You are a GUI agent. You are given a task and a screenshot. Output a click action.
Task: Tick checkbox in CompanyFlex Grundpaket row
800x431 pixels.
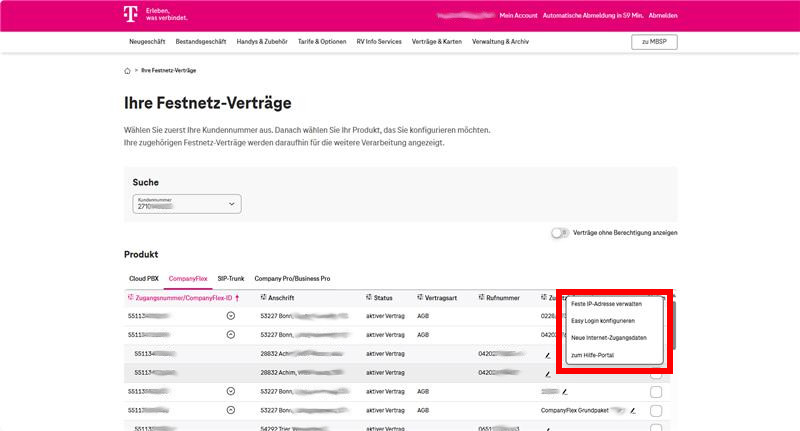coord(656,411)
